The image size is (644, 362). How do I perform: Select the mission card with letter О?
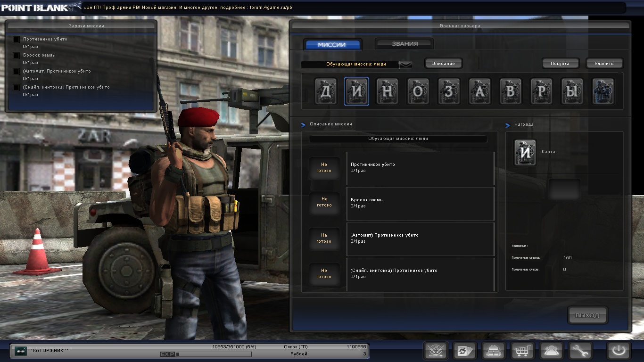[x=418, y=91]
